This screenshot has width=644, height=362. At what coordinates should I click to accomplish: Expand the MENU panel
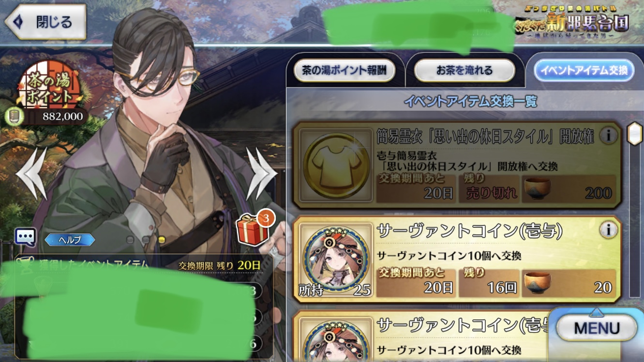[x=597, y=329]
